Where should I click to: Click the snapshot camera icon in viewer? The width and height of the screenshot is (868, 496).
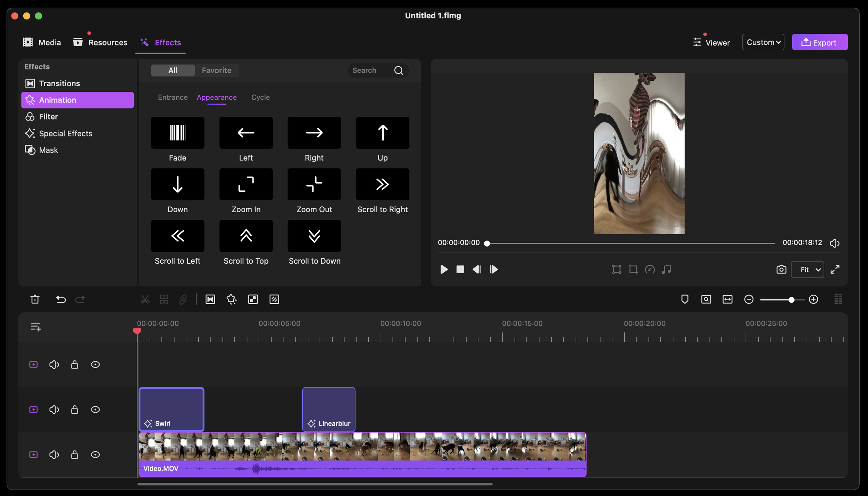tap(781, 270)
